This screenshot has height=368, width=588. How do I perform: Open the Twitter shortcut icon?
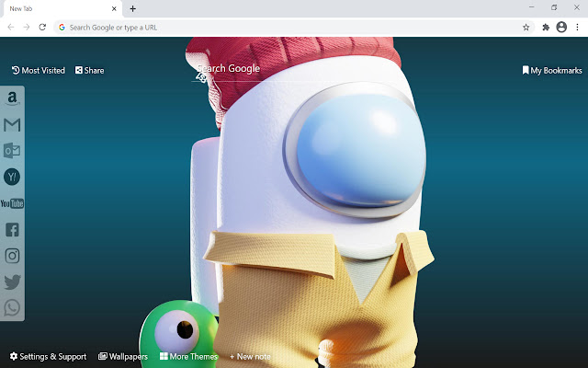click(12, 282)
